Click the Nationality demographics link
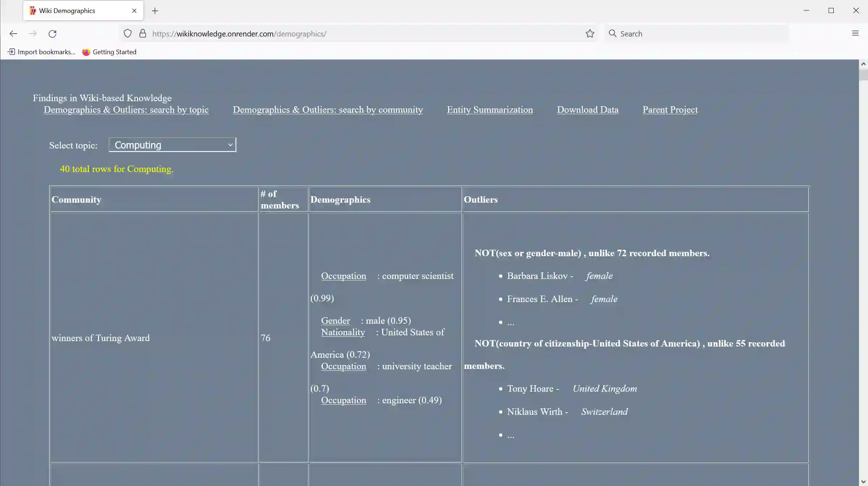This screenshot has width=868, height=486. click(x=343, y=332)
